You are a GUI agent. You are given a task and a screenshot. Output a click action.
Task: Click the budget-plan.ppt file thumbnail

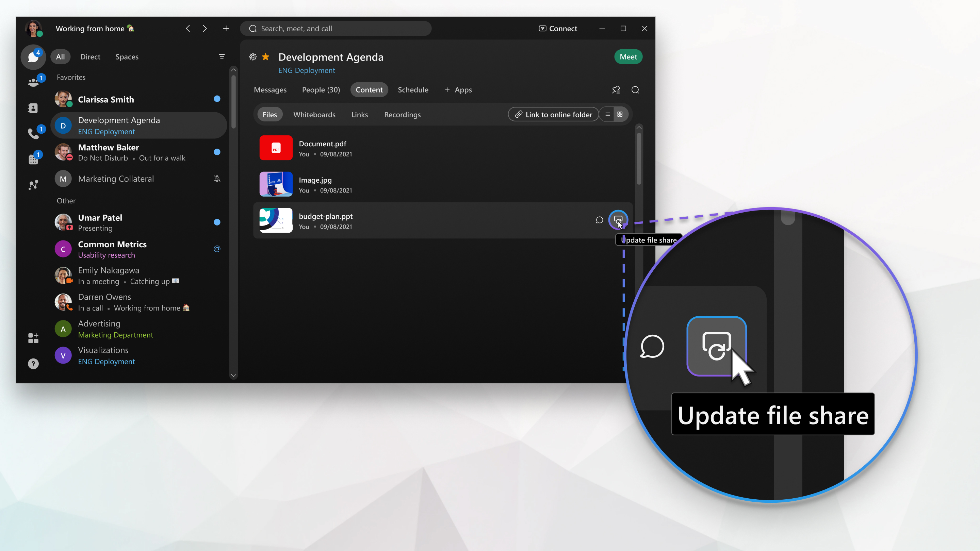(x=275, y=221)
